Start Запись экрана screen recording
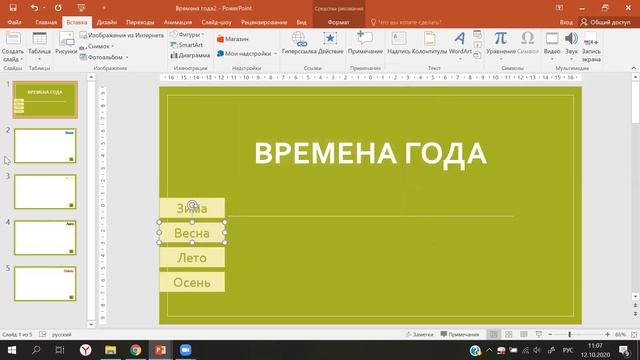Image resolution: width=640 pixels, height=360 pixels. 591,47
